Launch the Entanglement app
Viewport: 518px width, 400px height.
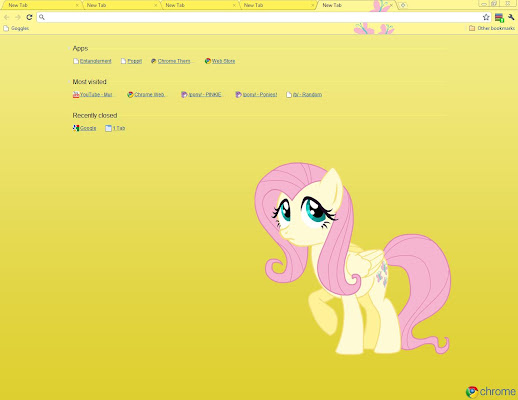pos(92,61)
